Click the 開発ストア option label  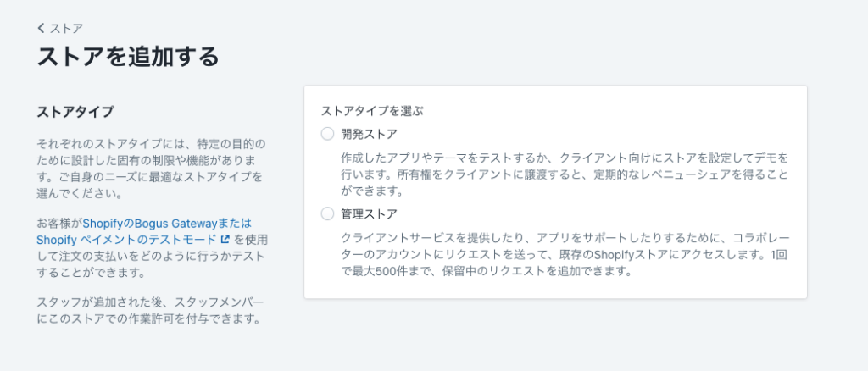click(369, 134)
